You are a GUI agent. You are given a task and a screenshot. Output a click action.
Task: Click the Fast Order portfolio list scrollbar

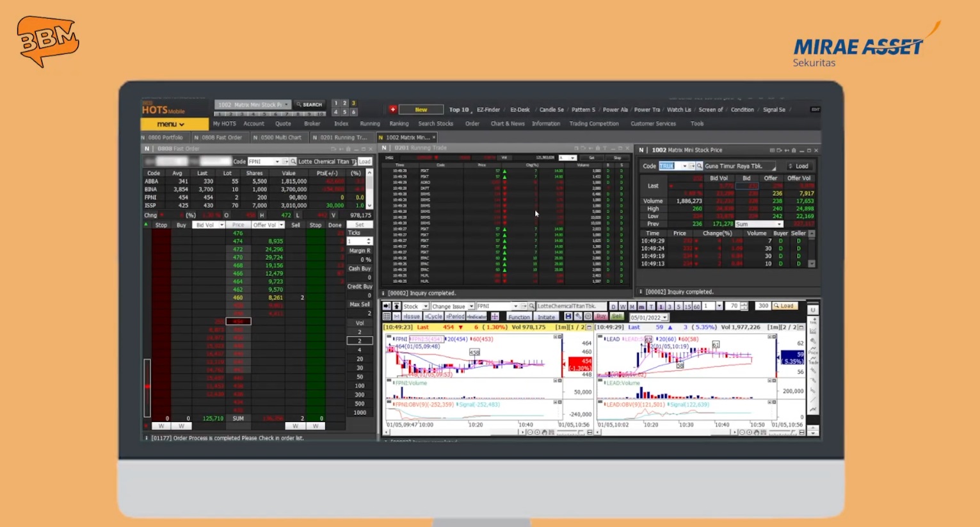click(x=369, y=189)
